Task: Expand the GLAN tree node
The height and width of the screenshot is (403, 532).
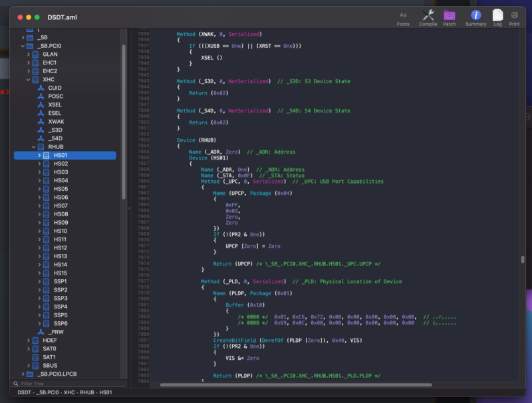Action: 29,54
